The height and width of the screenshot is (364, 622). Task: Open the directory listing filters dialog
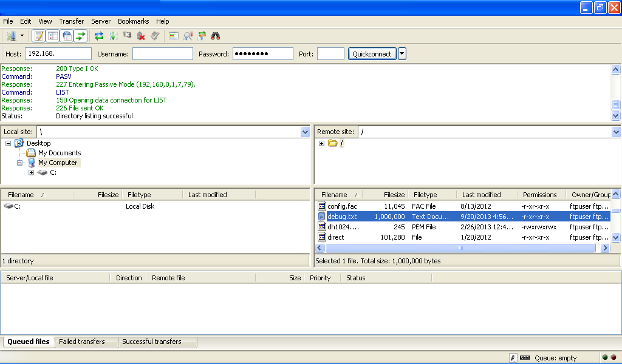174,36
